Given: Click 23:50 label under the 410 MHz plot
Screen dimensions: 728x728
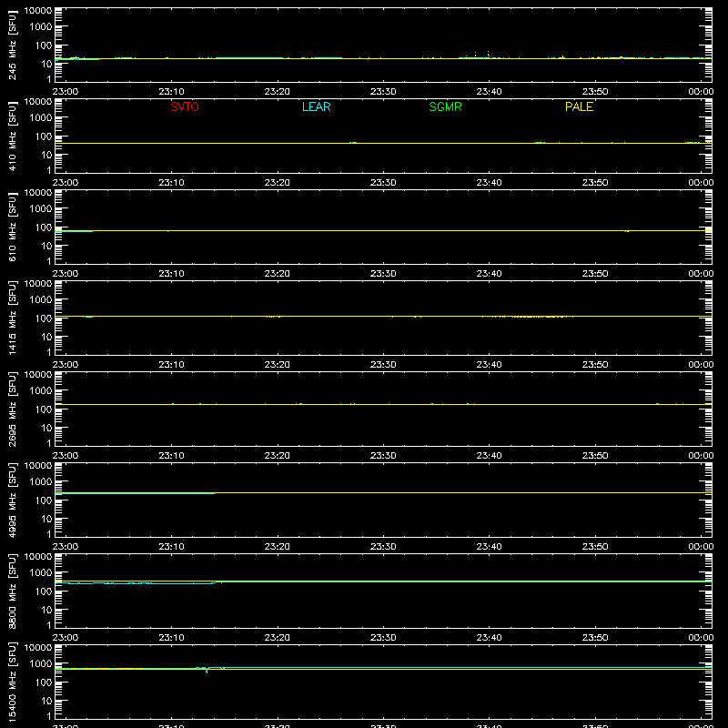Looking at the screenshot, I should (595, 183).
